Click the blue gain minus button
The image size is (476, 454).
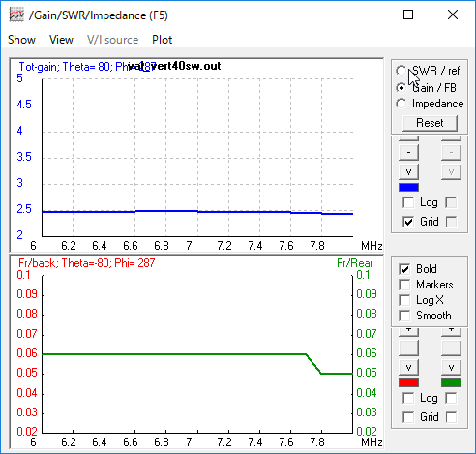point(408,152)
